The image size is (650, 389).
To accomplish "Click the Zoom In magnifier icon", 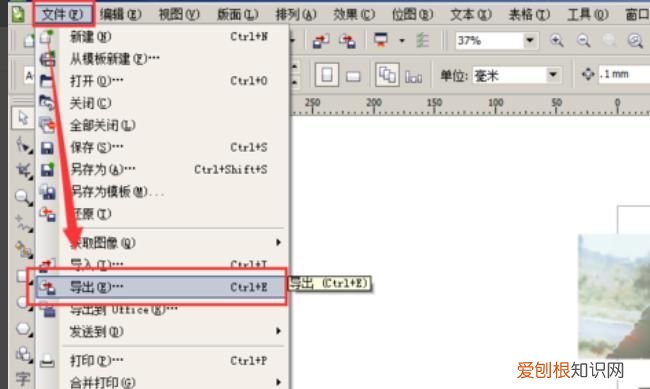I will (556, 41).
